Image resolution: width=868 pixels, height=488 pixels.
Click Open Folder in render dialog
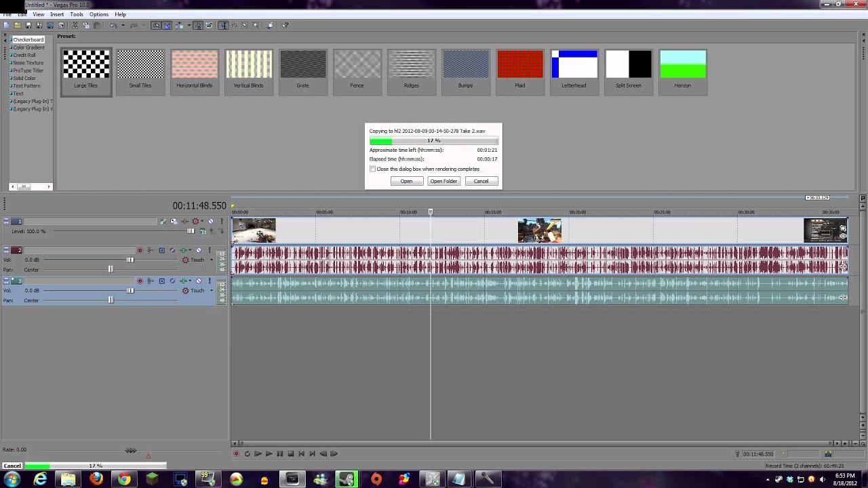coord(443,181)
